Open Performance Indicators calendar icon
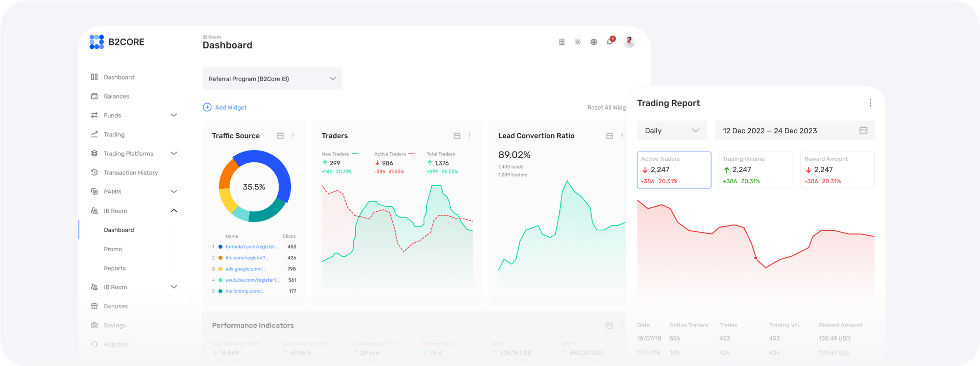 (x=609, y=325)
